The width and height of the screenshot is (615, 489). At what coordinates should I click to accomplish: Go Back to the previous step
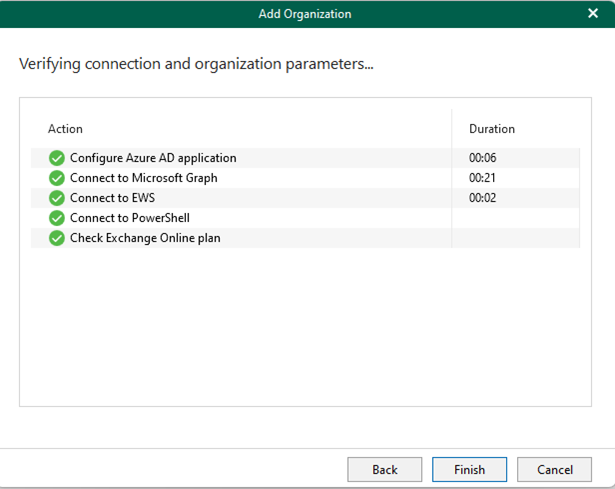(384, 469)
